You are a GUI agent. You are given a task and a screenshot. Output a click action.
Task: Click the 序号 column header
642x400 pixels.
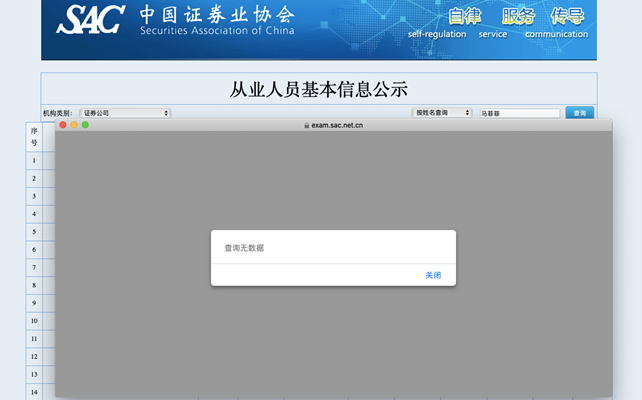click(x=34, y=137)
